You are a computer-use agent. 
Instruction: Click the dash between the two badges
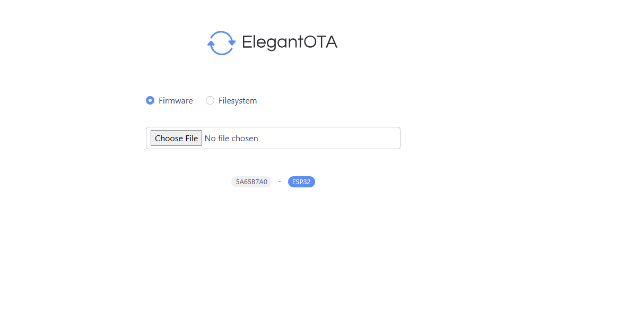click(280, 182)
